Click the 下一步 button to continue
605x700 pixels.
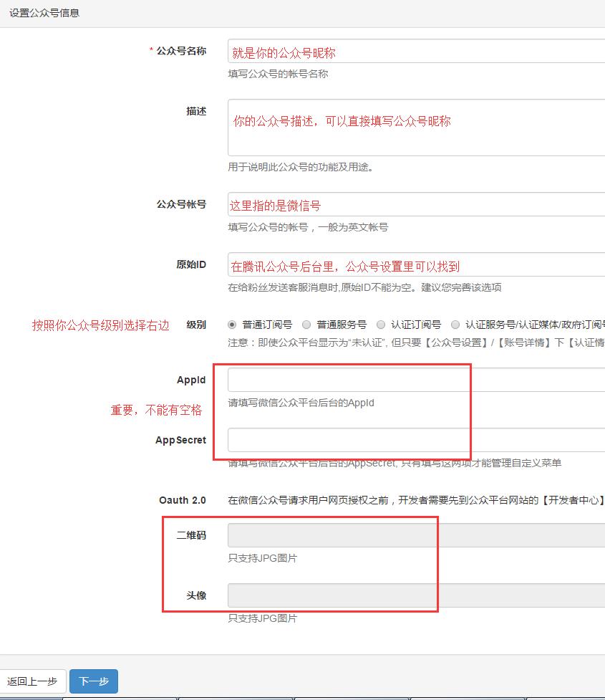coord(93,681)
